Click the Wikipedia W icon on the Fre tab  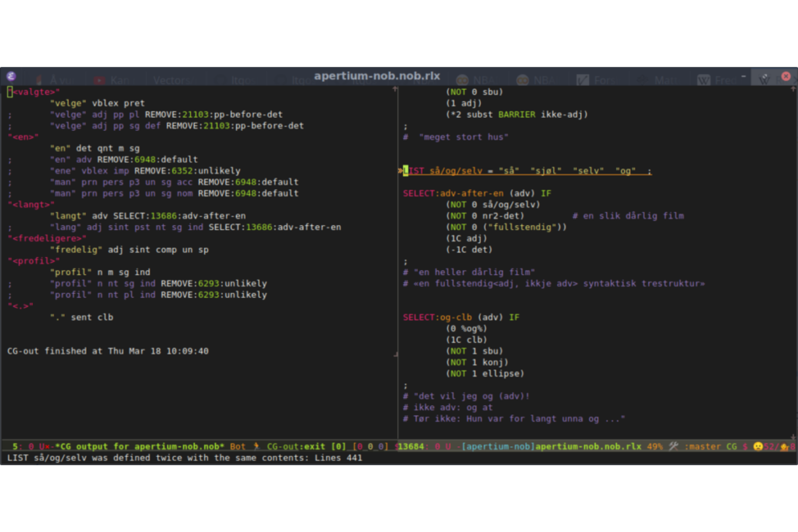[704, 80]
